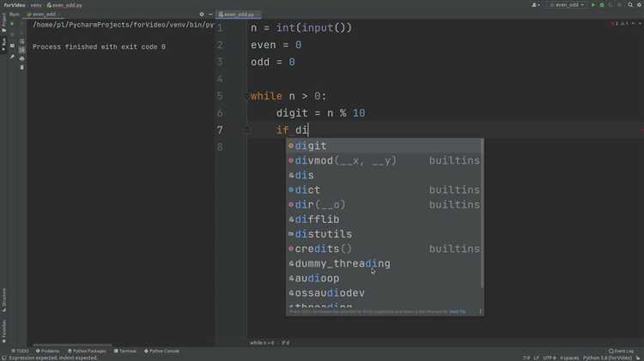
Task: Click forVideo in the breadcrumb path
Action: click(15, 5)
